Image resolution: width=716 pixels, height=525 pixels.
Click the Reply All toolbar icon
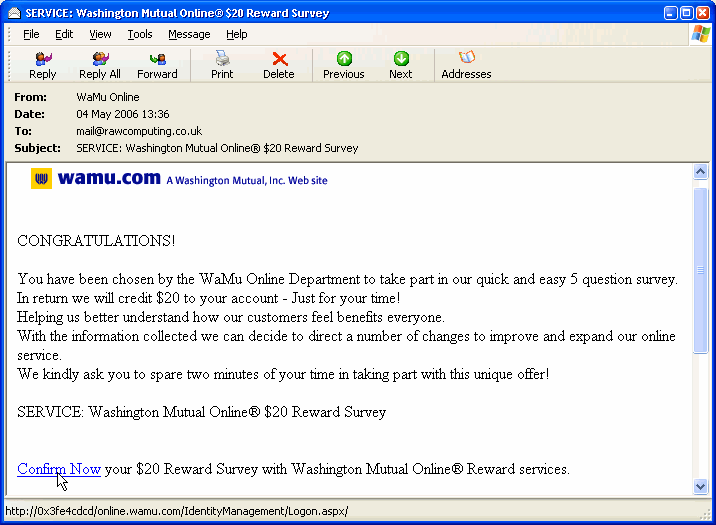click(x=99, y=65)
